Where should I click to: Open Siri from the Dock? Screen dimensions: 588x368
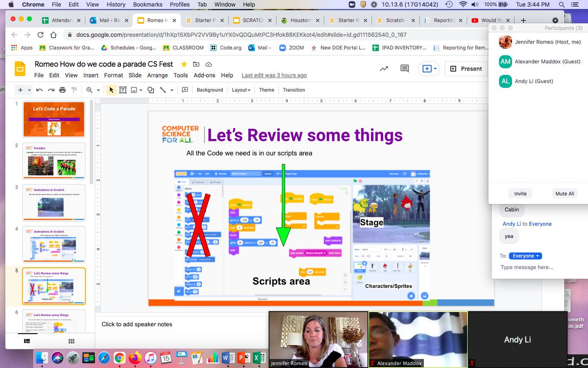pos(58,358)
